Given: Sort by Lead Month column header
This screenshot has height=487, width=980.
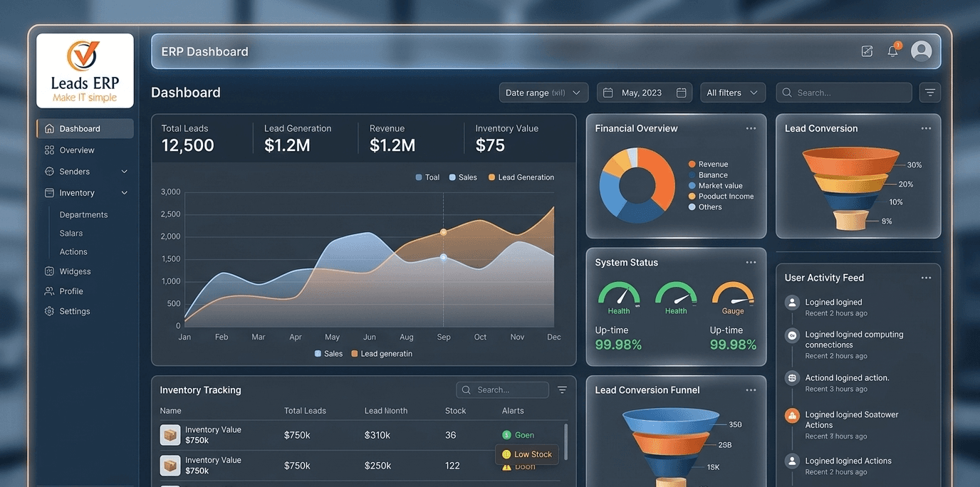Looking at the screenshot, I should coord(386,411).
